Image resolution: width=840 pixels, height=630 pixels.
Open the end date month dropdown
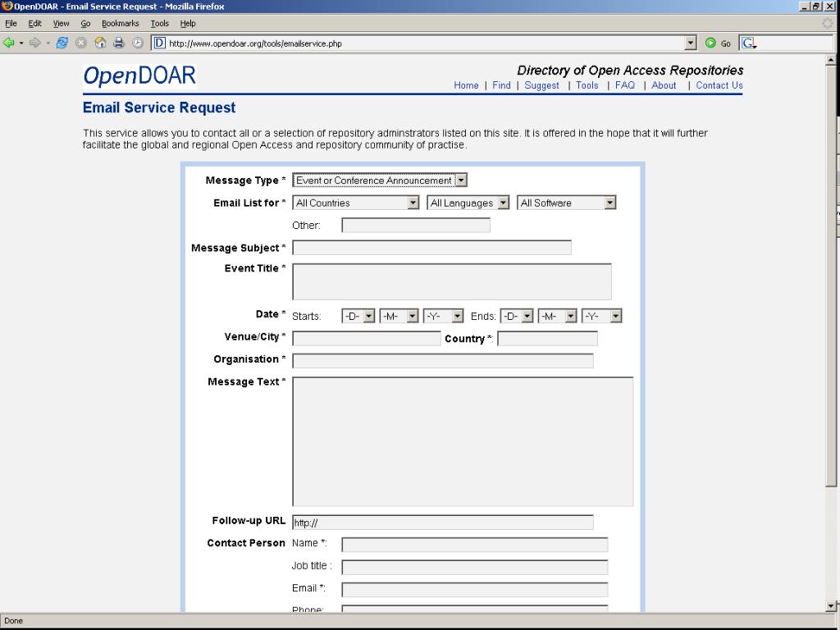[x=558, y=316]
